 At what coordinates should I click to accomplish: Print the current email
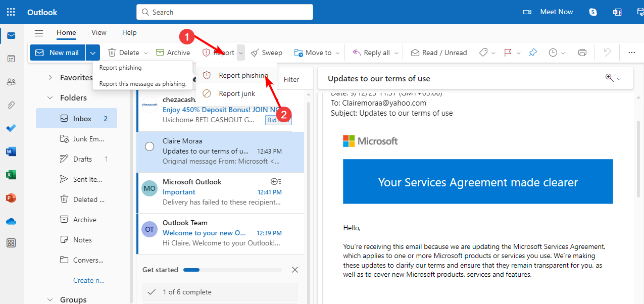pos(582,52)
